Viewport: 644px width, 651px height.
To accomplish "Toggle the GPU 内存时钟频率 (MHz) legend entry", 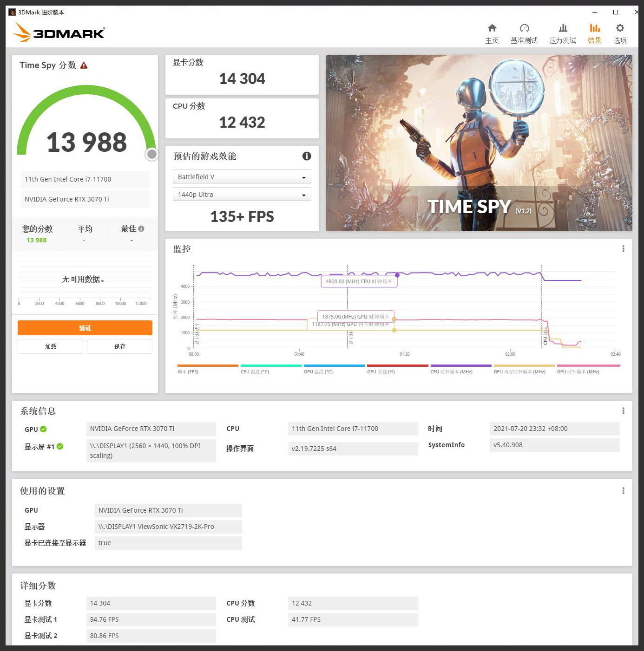I will point(524,369).
